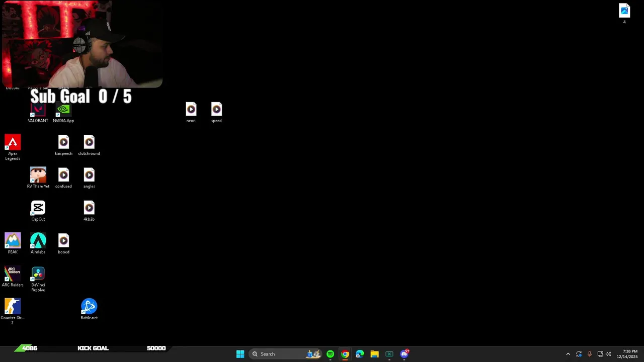Viewport: 644px width, 362px height.
Task: Open the volume control in tray
Action: pyautogui.click(x=608, y=354)
